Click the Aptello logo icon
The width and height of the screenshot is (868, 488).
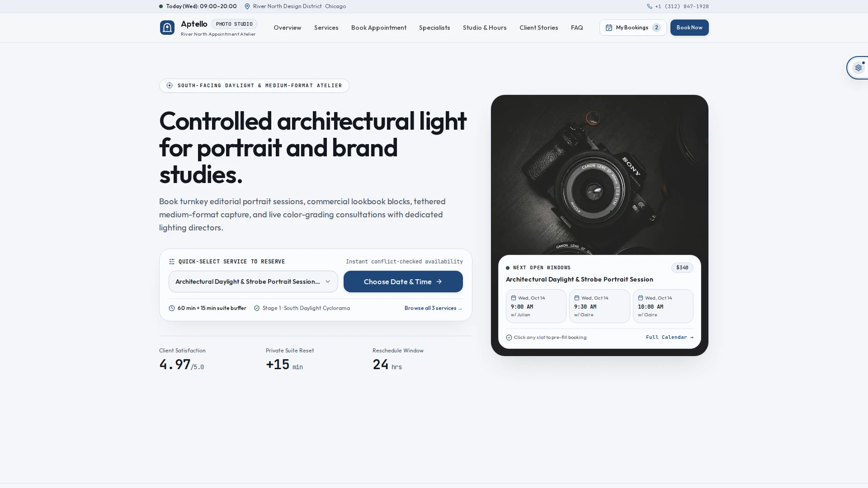click(x=167, y=28)
